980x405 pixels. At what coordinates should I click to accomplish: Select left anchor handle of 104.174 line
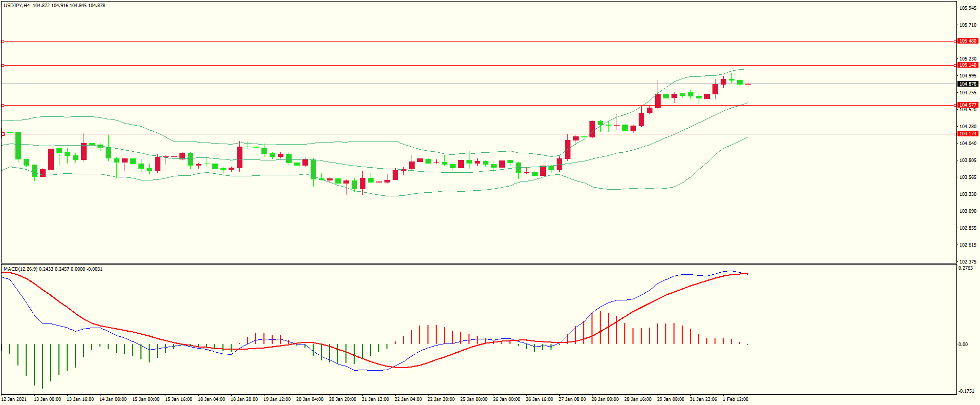[x=3, y=134]
